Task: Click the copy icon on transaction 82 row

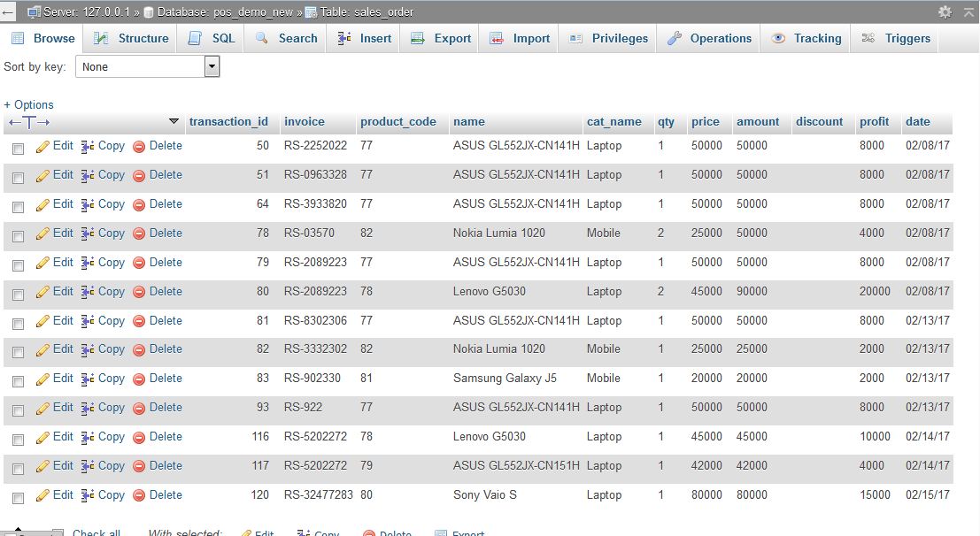Action: tap(88, 350)
